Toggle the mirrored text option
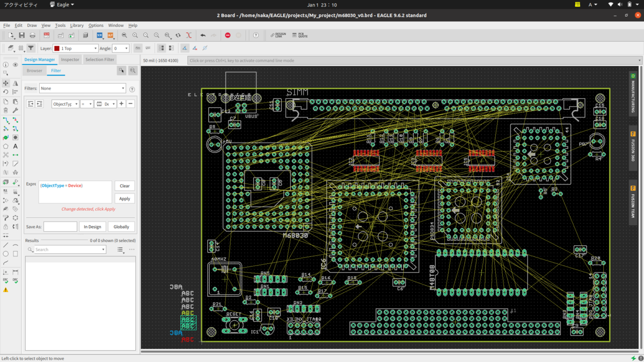This screenshot has width=644, height=362. [x=148, y=48]
